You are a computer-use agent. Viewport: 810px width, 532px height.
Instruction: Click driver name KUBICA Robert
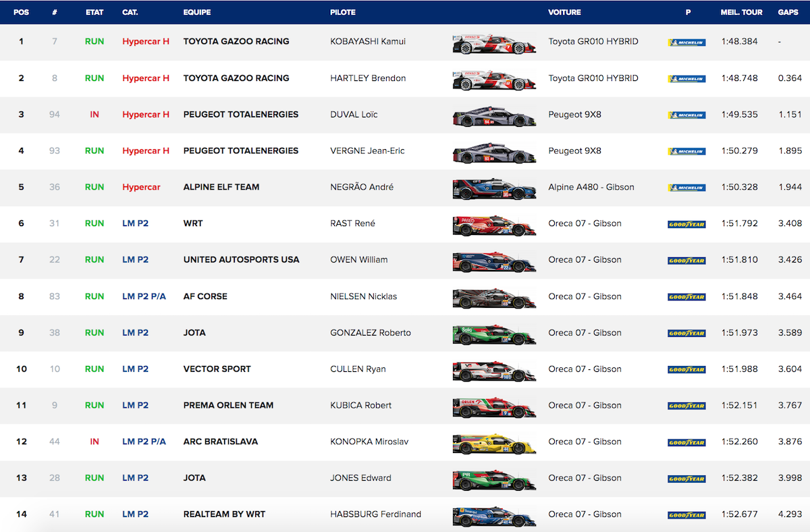click(x=360, y=406)
